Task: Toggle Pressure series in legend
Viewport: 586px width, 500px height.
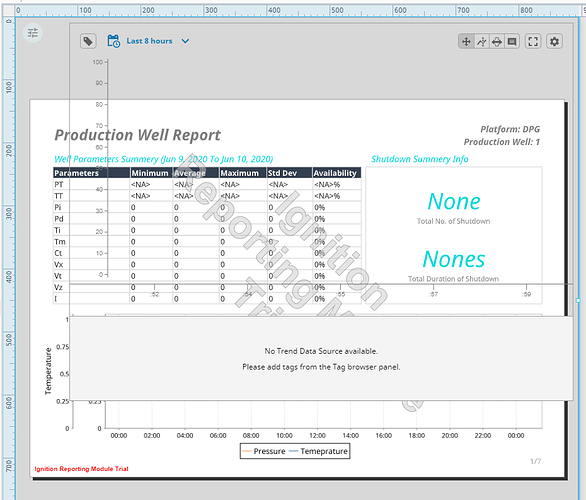Action: pyautogui.click(x=264, y=451)
